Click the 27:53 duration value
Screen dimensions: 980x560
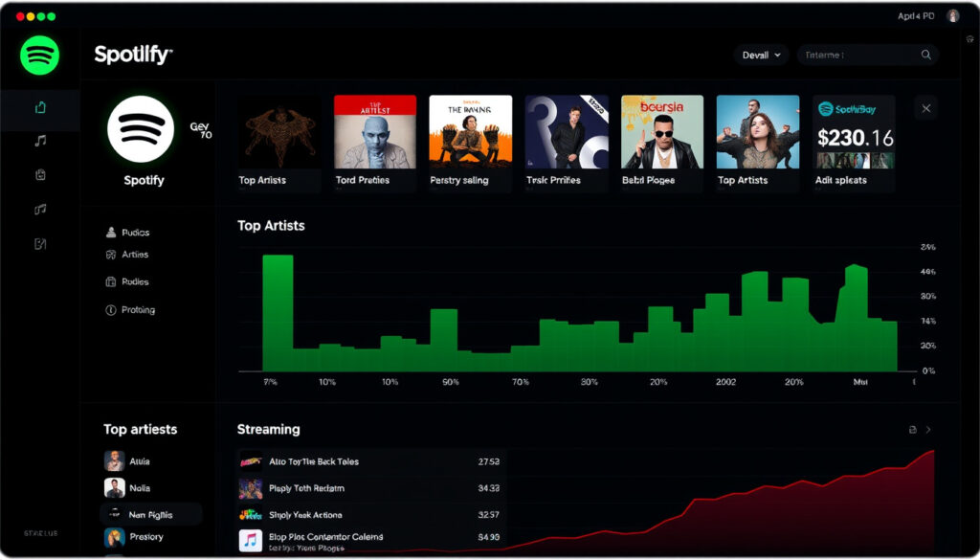click(489, 461)
